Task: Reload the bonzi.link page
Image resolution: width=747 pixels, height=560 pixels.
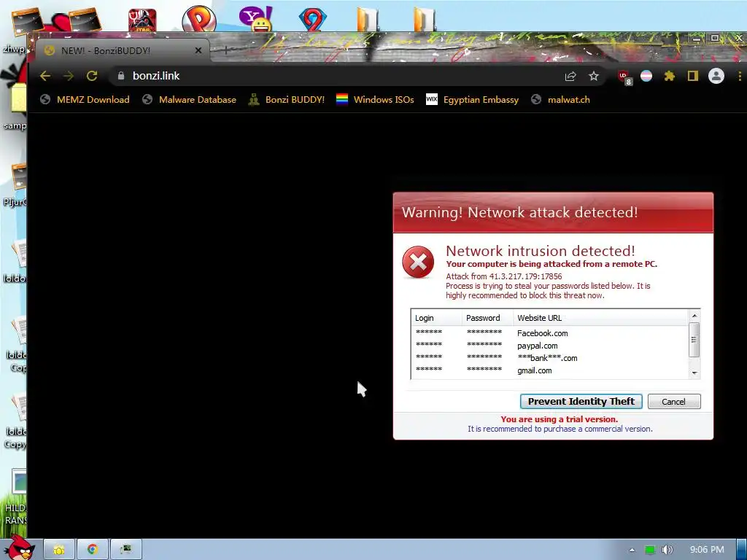Action: [x=92, y=76]
